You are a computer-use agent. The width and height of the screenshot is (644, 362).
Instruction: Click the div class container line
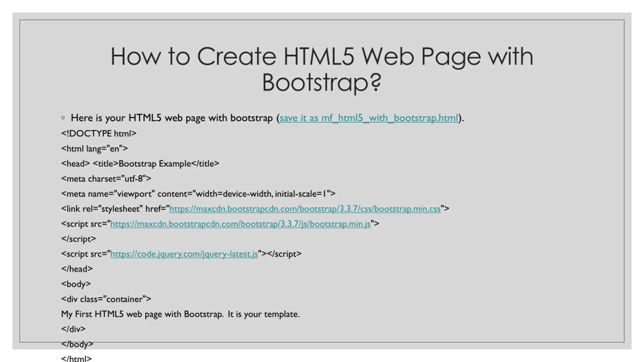click(x=106, y=299)
